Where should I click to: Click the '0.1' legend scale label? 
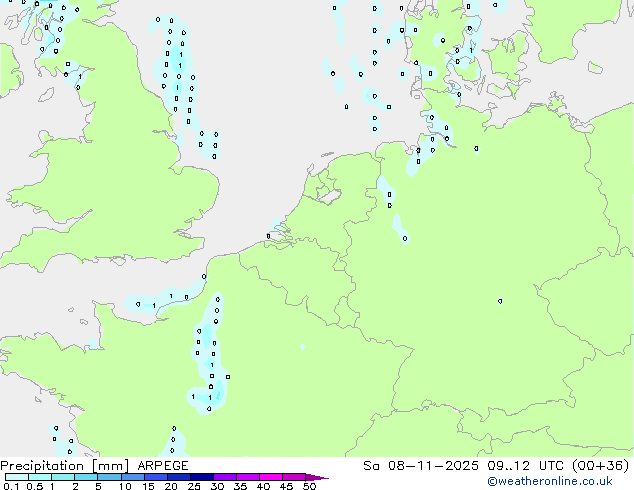pos(11,486)
